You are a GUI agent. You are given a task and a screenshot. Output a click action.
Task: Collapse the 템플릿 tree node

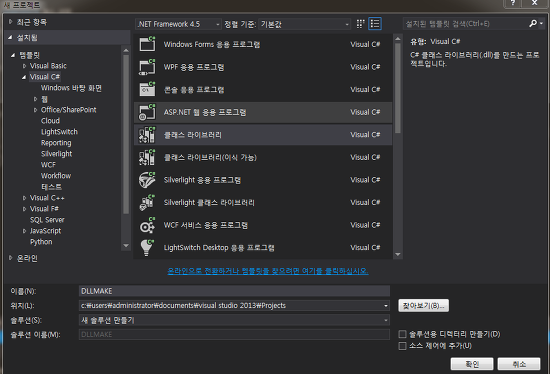13,55
